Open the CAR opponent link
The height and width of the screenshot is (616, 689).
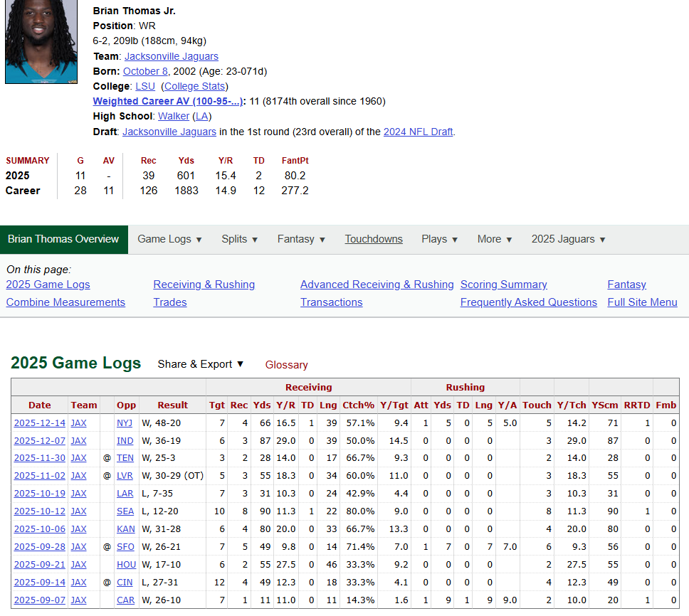(126, 600)
